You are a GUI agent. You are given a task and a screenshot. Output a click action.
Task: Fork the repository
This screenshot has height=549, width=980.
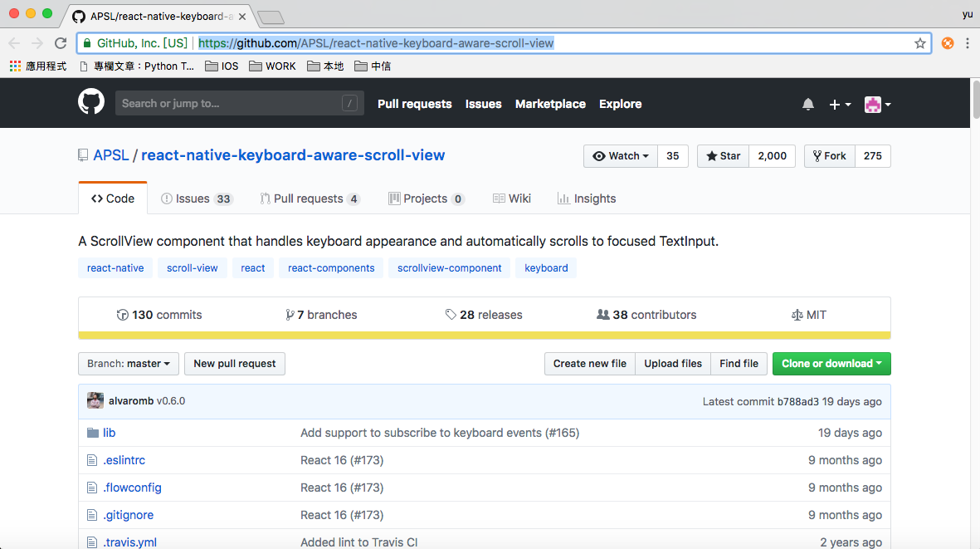pyautogui.click(x=828, y=155)
